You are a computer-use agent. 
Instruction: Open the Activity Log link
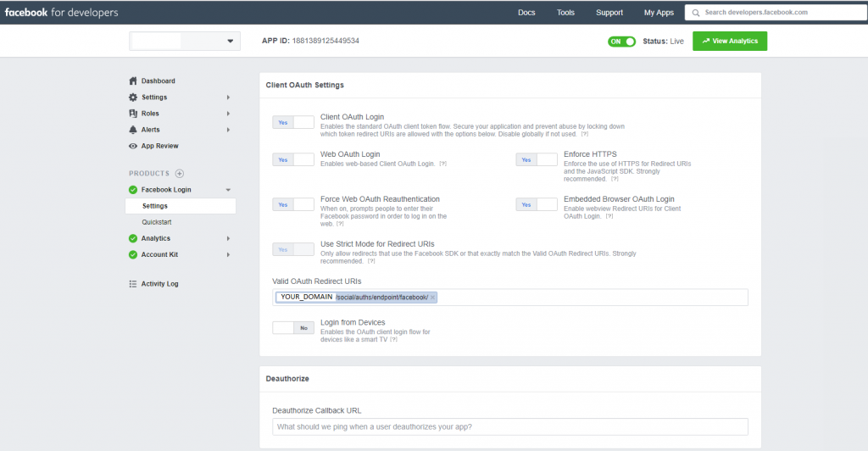pos(160,284)
